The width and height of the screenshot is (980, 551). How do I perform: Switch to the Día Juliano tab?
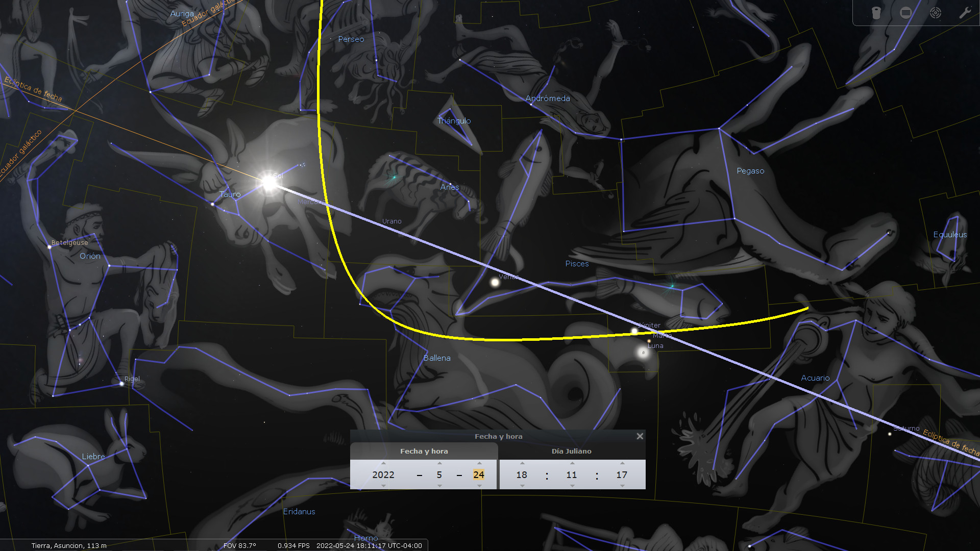pyautogui.click(x=572, y=451)
